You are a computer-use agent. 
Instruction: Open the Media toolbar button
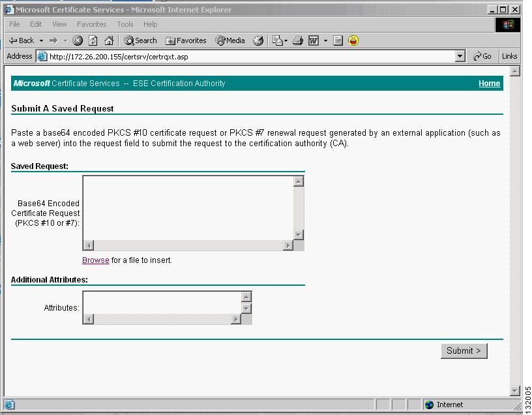point(229,40)
